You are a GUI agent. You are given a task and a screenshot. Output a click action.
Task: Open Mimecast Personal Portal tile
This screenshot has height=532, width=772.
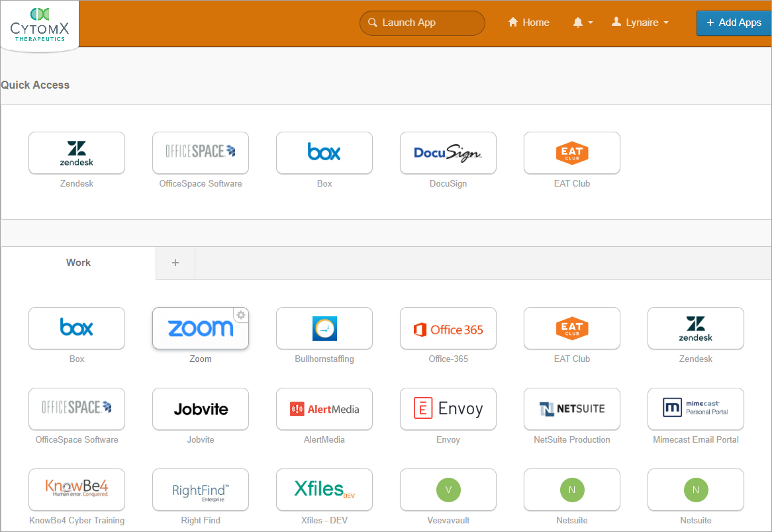point(696,409)
